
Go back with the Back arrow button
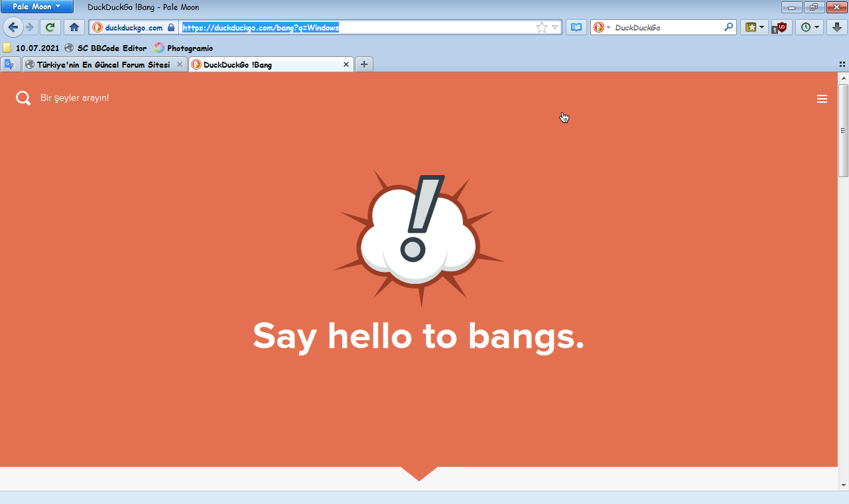13,27
